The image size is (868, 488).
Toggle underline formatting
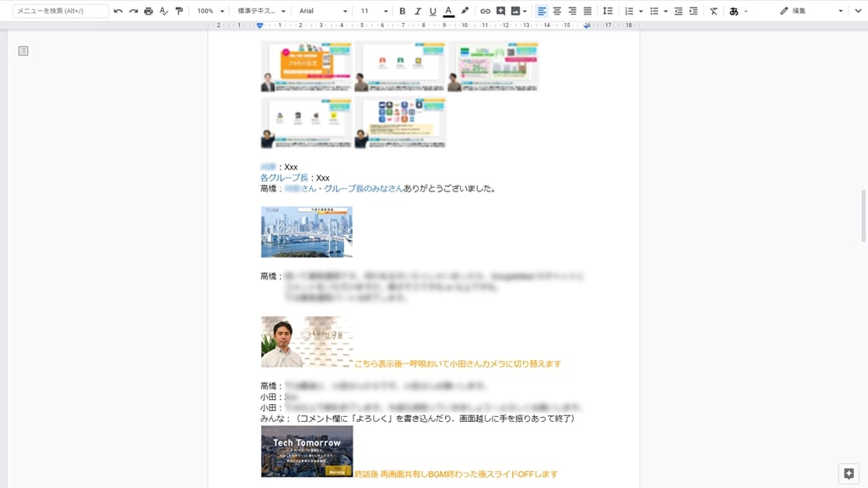(x=433, y=11)
